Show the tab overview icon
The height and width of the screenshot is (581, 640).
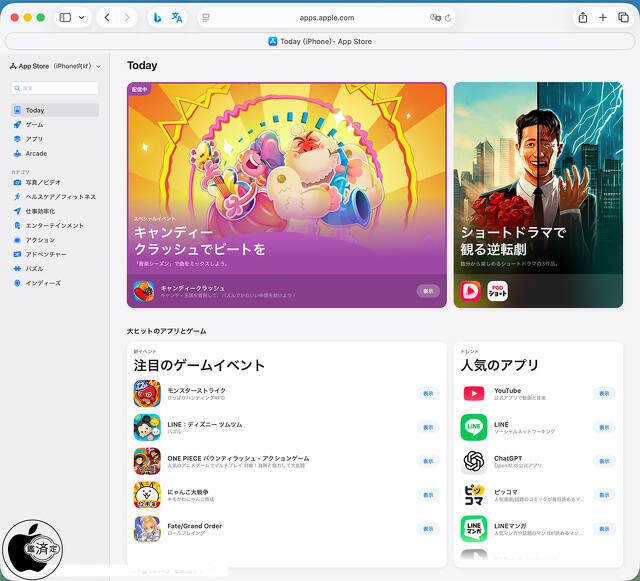623,17
